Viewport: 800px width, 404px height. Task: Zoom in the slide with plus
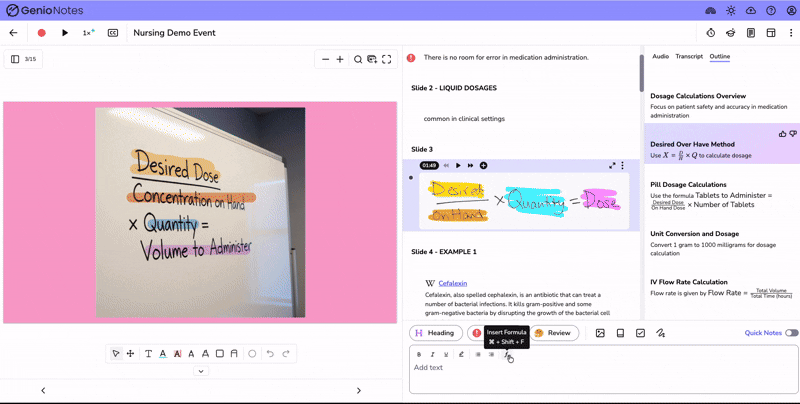(x=340, y=60)
